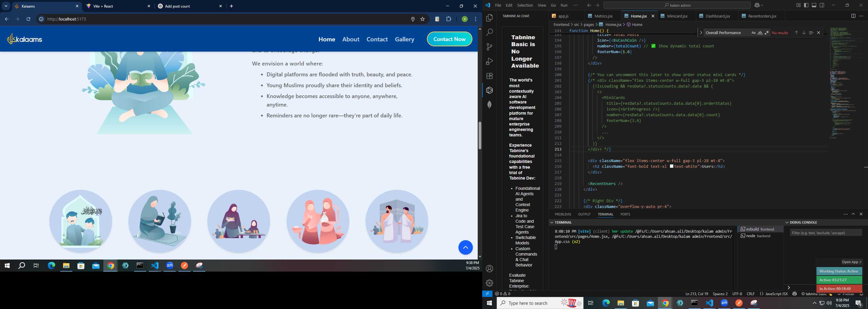Image resolution: width=868 pixels, height=309 pixels.
Task: Click the Contact Now button
Action: (x=449, y=39)
